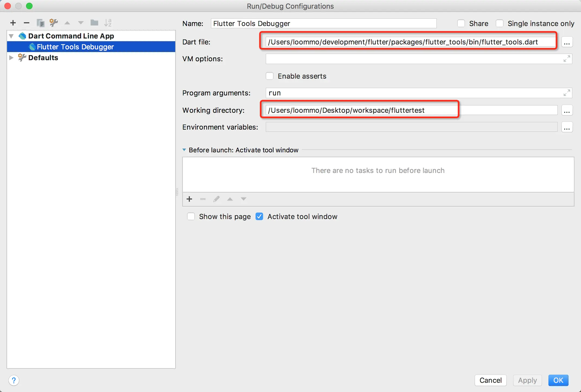The width and height of the screenshot is (581, 392).
Task: Collapse Dart Command Line App node
Action: click(11, 36)
